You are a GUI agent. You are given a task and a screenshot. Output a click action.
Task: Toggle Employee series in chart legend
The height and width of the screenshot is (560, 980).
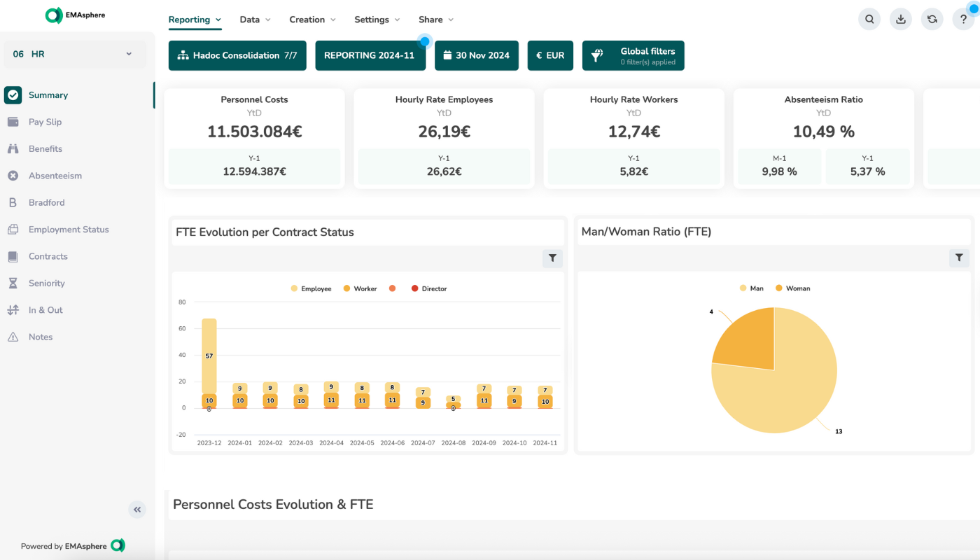[x=311, y=288]
